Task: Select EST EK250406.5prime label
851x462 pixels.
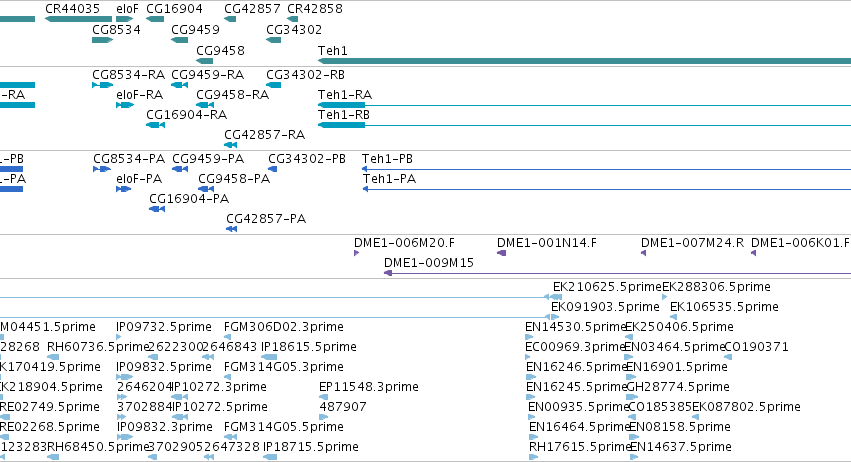Action: tap(679, 327)
